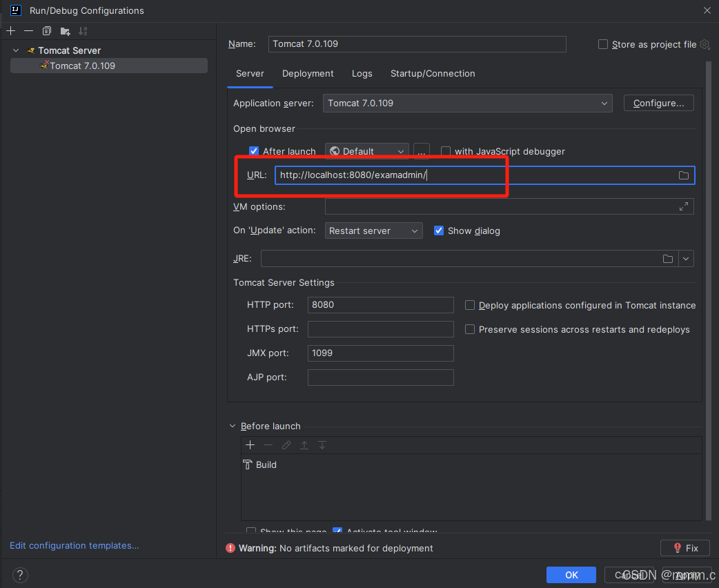Enable Deploy applications configured in Tomcat instance
Screen dimensions: 719x588
click(x=469, y=305)
